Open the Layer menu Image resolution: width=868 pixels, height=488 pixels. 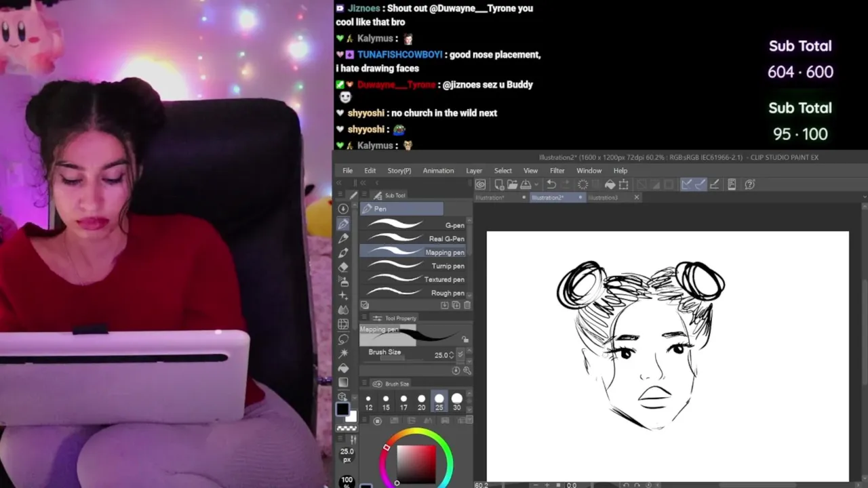pyautogui.click(x=474, y=171)
